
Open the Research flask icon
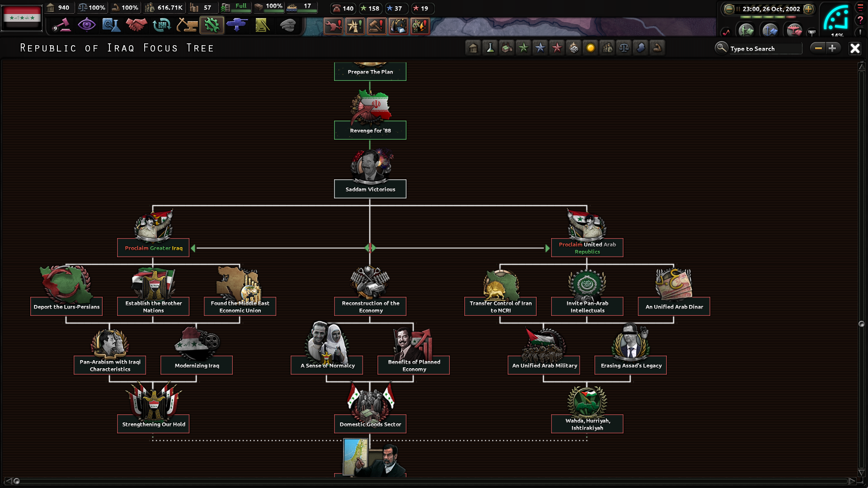tap(111, 25)
